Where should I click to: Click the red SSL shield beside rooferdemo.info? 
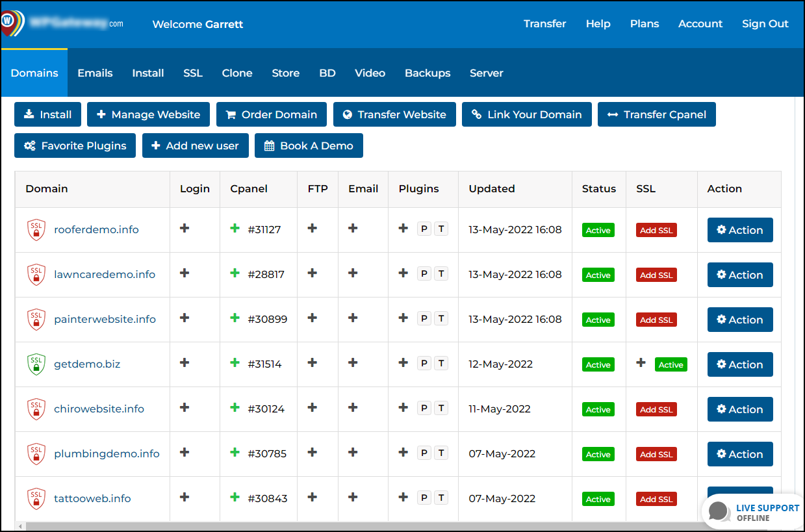click(36, 230)
